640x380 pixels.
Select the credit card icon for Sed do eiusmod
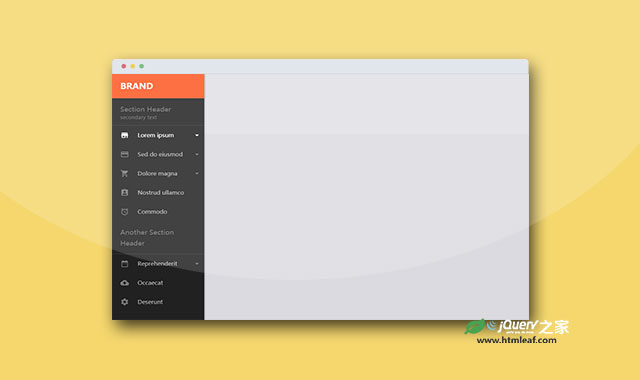(x=124, y=154)
